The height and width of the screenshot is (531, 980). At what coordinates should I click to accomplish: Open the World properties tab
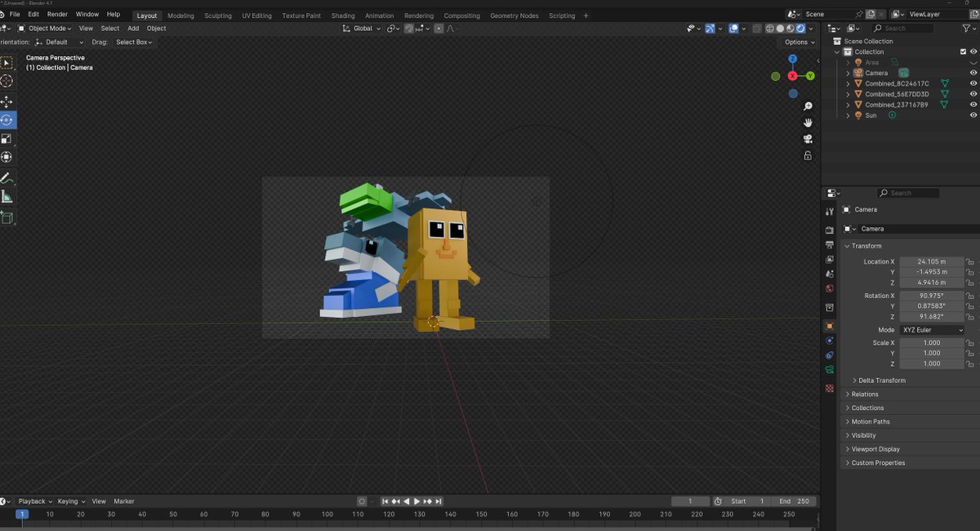click(x=830, y=288)
